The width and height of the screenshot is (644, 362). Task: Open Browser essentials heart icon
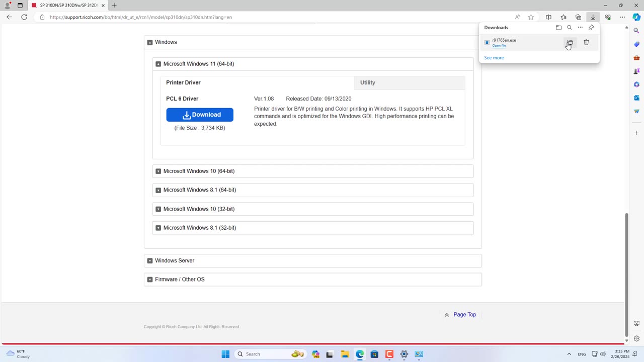coord(608,17)
